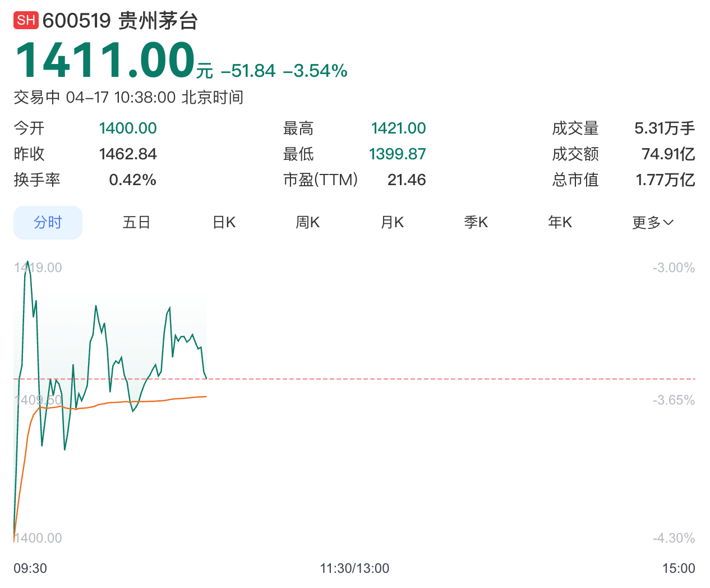The image size is (710, 588).
Task: Select the 季K quarterly chart tab
Action: pyautogui.click(x=476, y=223)
